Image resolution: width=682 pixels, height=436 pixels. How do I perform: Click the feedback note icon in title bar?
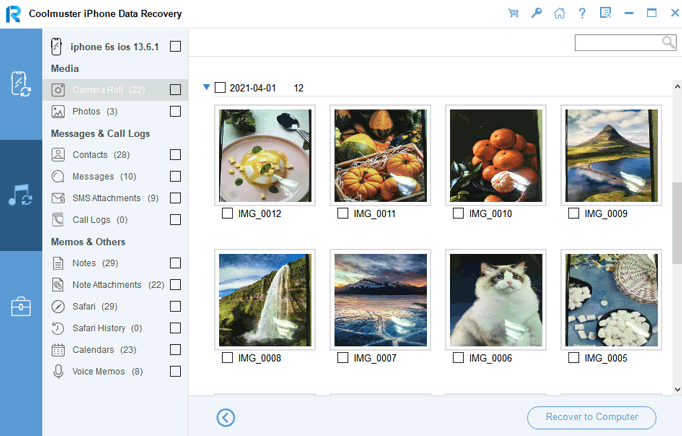[x=605, y=13]
